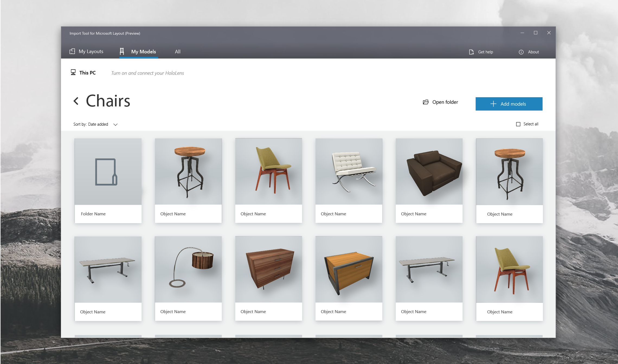Click the Sort by dropdown chevron

(115, 125)
